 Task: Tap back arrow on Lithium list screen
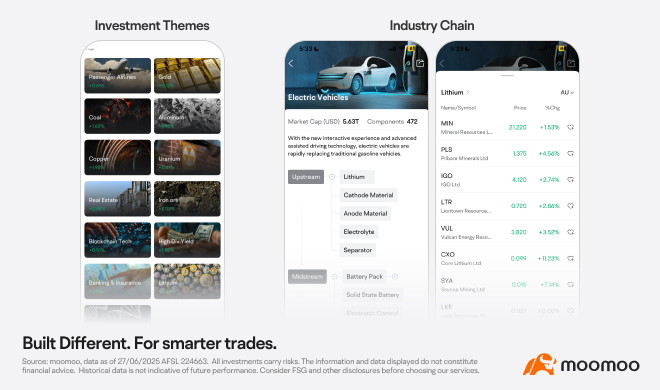442,64
